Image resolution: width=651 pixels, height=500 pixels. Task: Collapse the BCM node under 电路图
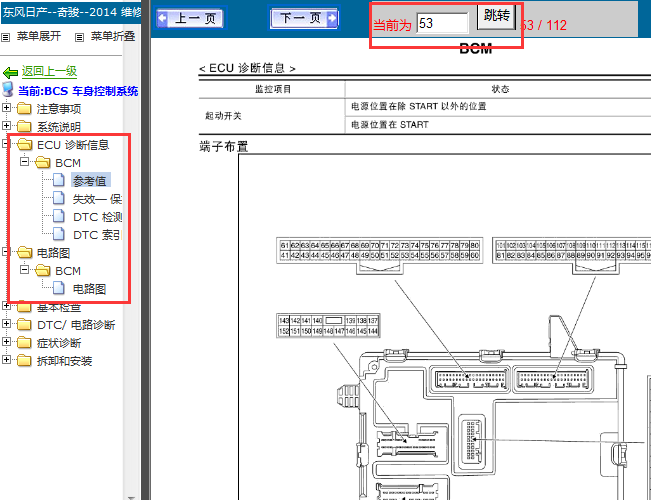pyautogui.click(x=24, y=270)
